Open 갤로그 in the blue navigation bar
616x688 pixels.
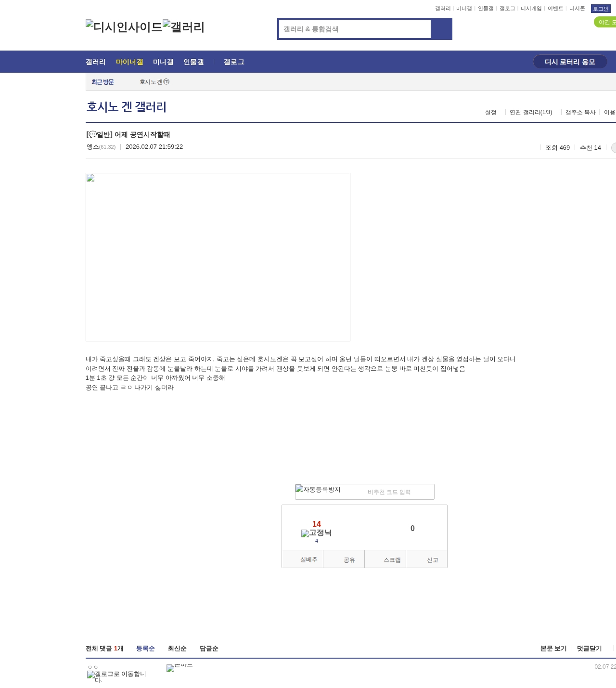234,62
